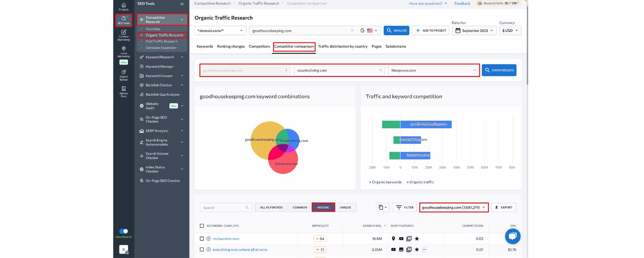Select the header checkbox to pick all keywords
Image resolution: width=644 pixels, height=258 pixels.
pyautogui.click(x=201, y=225)
